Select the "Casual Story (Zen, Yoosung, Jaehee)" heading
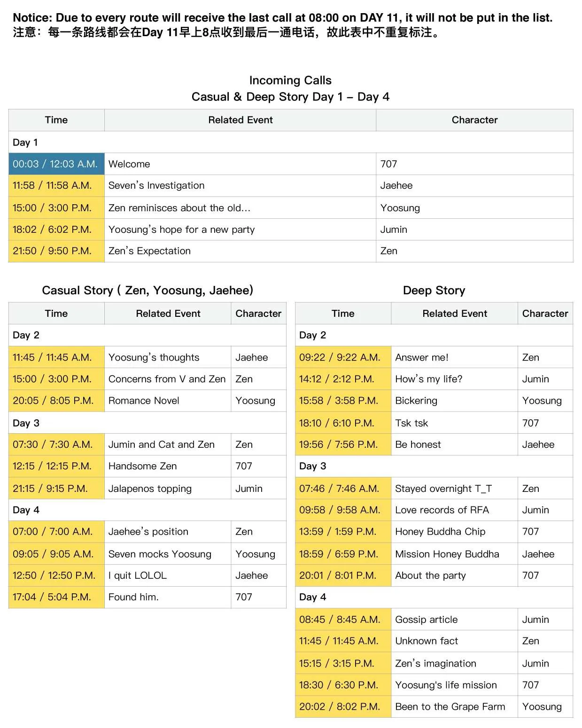The height and width of the screenshot is (728, 582). [147, 290]
